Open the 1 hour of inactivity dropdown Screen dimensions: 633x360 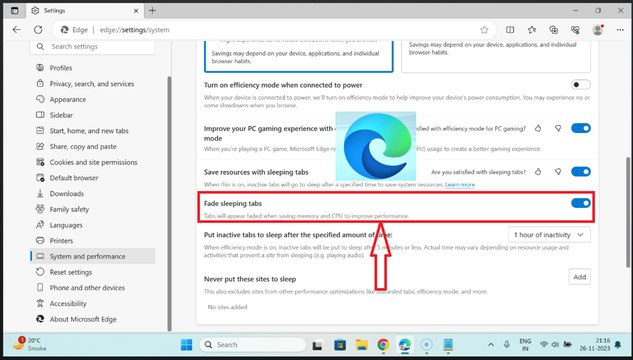point(549,234)
